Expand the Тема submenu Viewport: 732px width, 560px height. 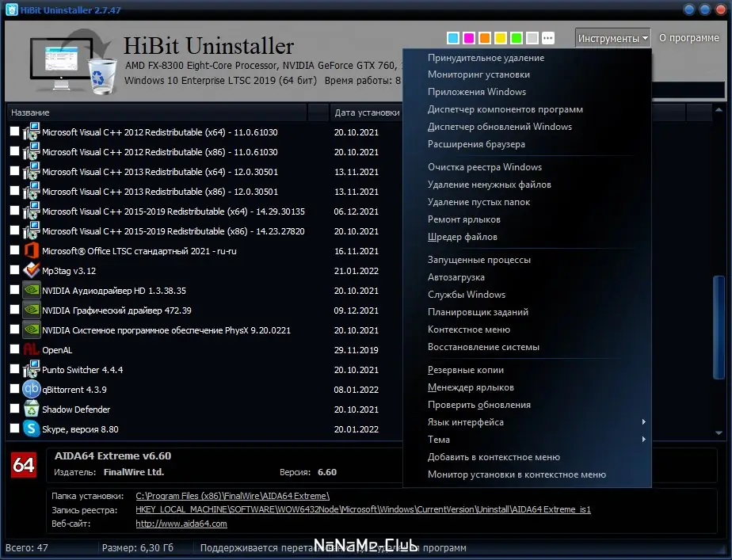point(527,439)
